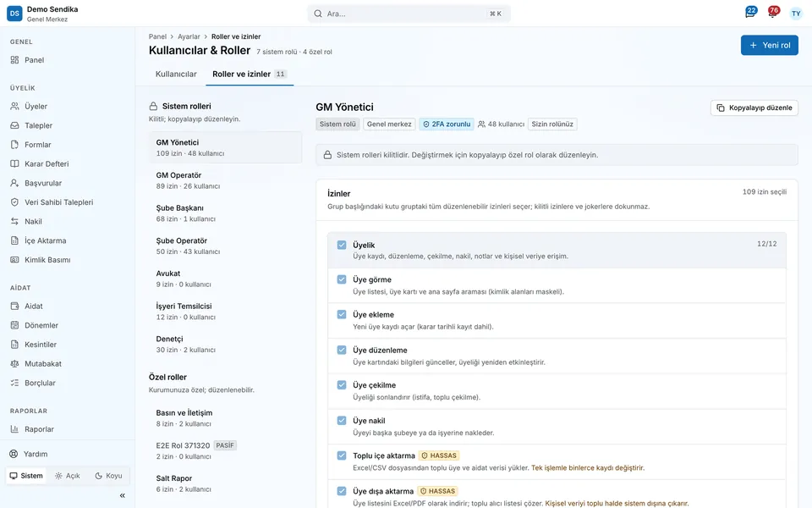Open Formlar in the sidebar

click(x=68, y=145)
